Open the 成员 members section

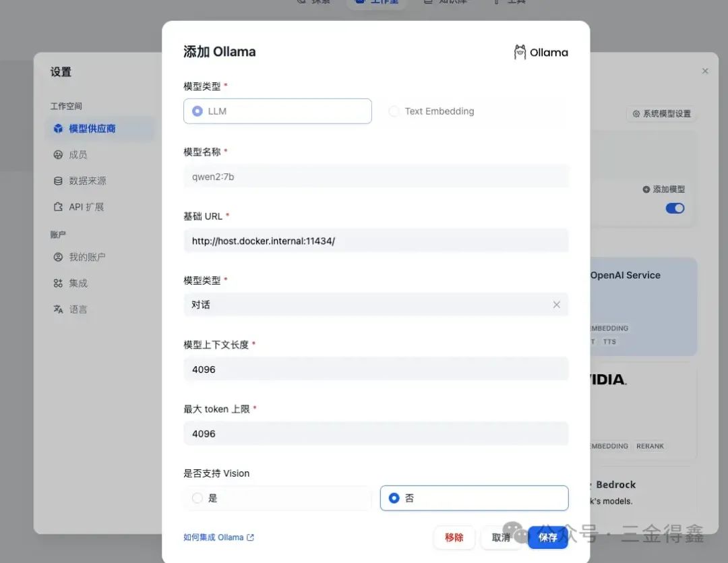[79, 154]
